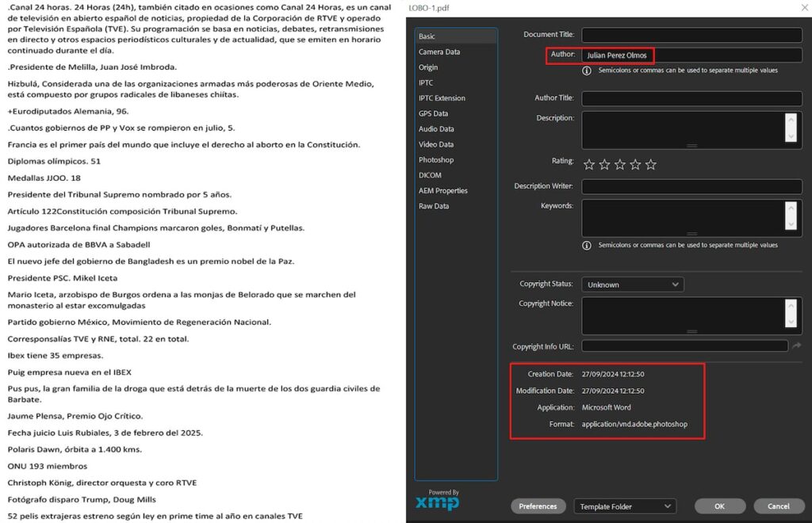Click the info icon below Keywords field

point(587,246)
